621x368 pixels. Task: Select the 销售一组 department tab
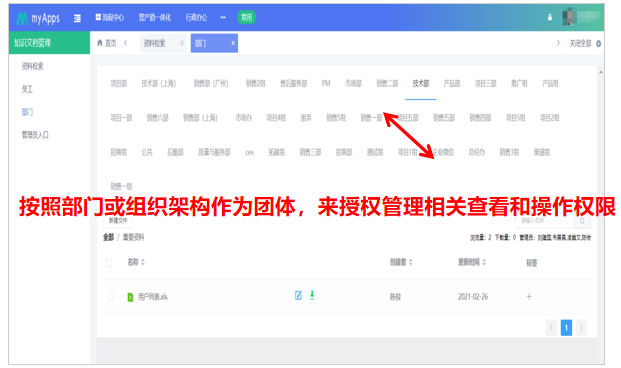121,187
